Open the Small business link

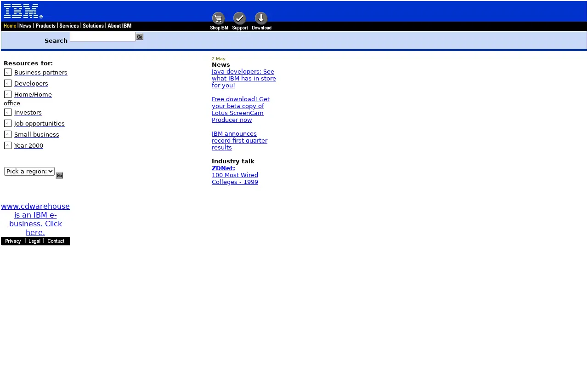tap(37, 134)
